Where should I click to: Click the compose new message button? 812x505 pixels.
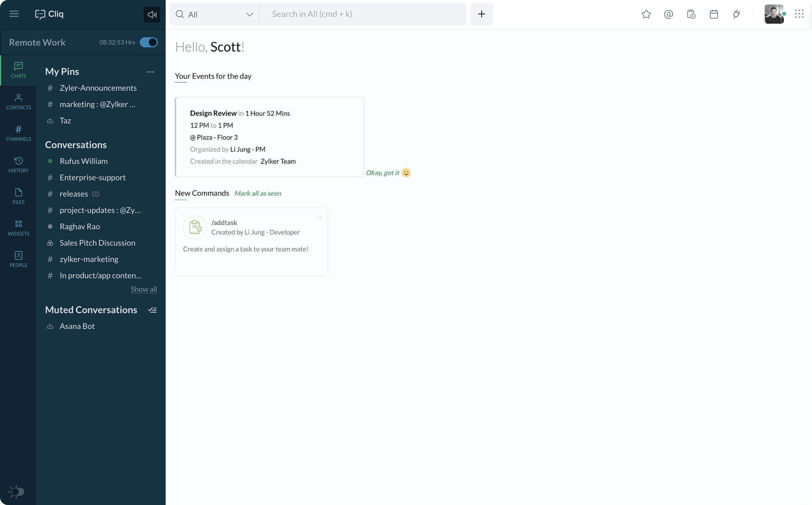pos(482,14)
